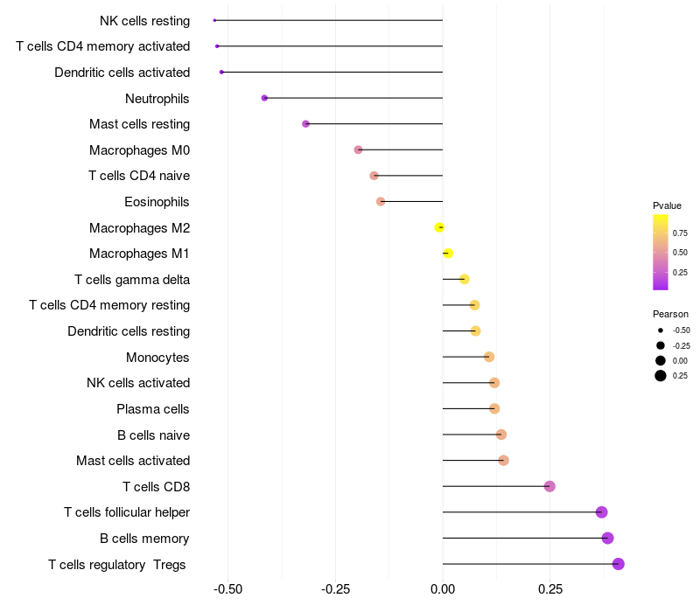Image resolution: width=700 pixels, height=612 pixels.
Task: Select the Neutrophils lollipop point
Action: 264,98
